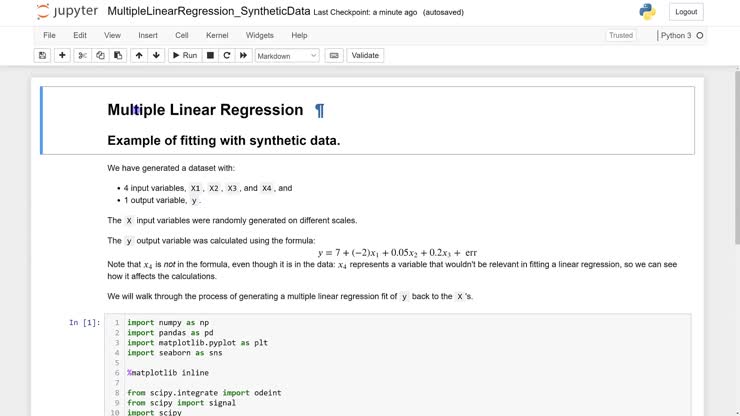Rename notebook via MultipleLinearRegression_SyntheticData title

[x=209, y=11]
